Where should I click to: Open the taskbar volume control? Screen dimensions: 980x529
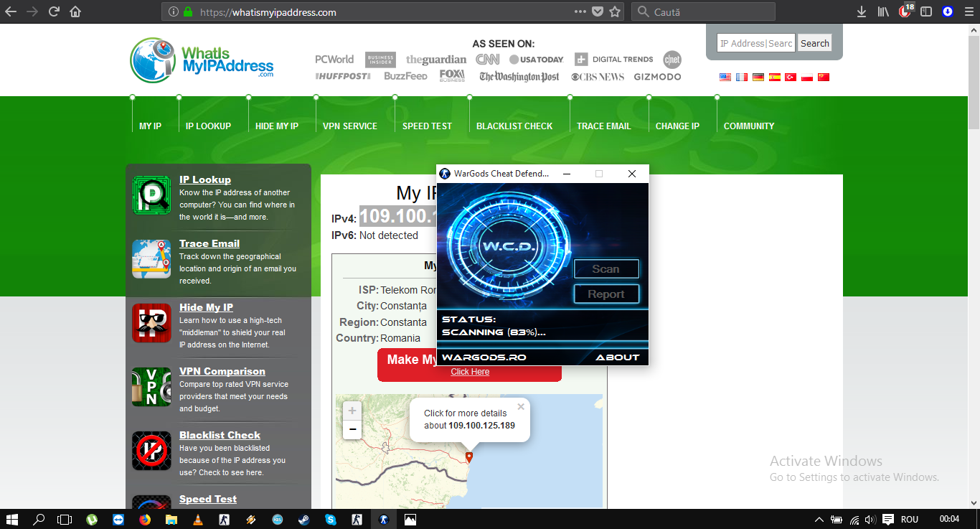coord(870,519)
